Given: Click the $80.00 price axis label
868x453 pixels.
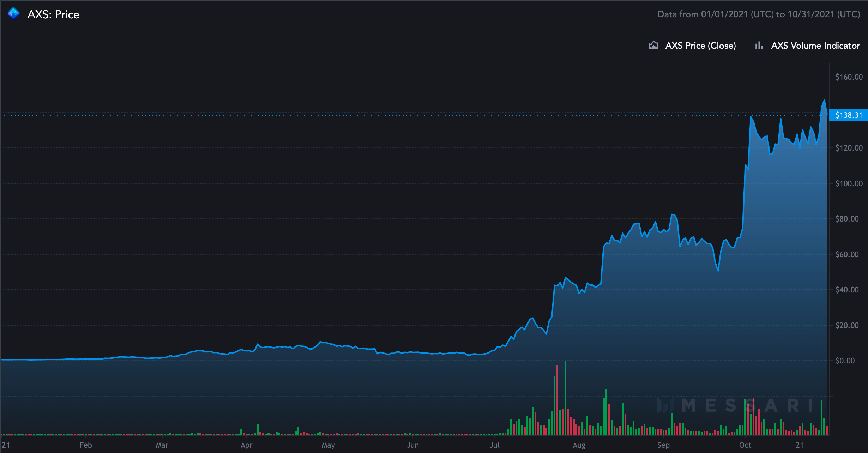Looking at the screenshot, I should point(847,219).
